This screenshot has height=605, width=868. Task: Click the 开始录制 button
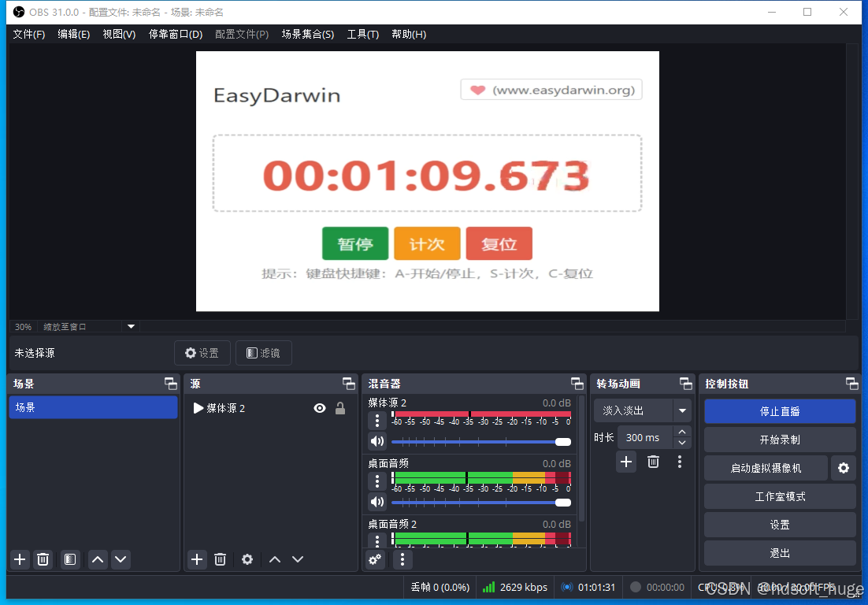click(780, 440)
